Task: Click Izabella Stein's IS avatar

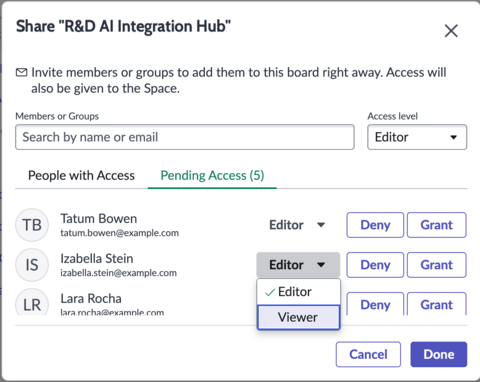Action: (x=32, y=265)
